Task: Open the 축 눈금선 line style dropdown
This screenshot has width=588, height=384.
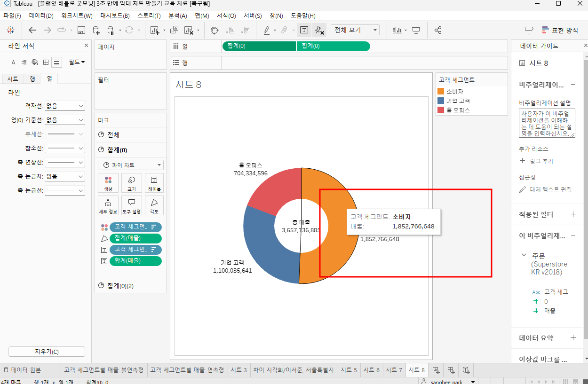Action: click(x=65, y=191)
